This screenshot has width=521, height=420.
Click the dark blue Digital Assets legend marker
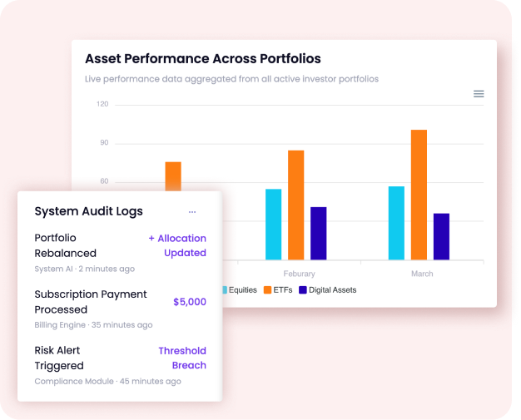tap(303, 290)
